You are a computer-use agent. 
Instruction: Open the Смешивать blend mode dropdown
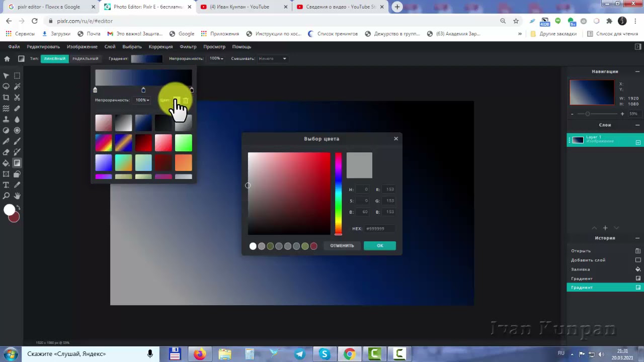pos(272,59)
